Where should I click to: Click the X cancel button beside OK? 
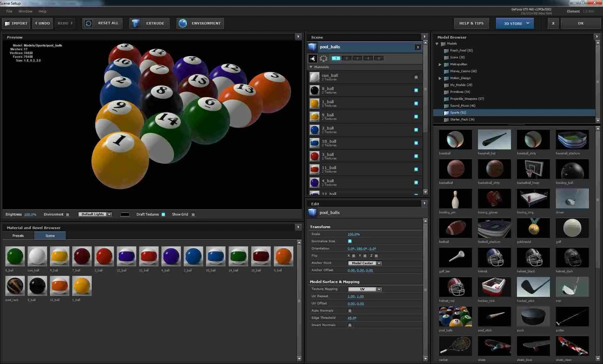click(x=553, y=23)
